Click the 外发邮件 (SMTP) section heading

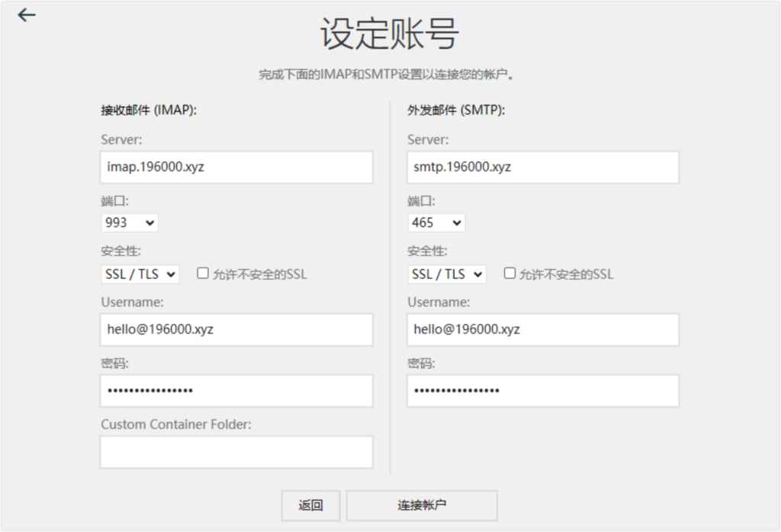coord(456,110)
